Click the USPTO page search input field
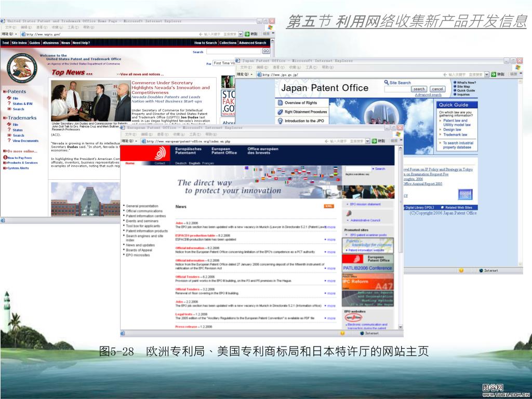The image size is (532, 399). [233, 51]
